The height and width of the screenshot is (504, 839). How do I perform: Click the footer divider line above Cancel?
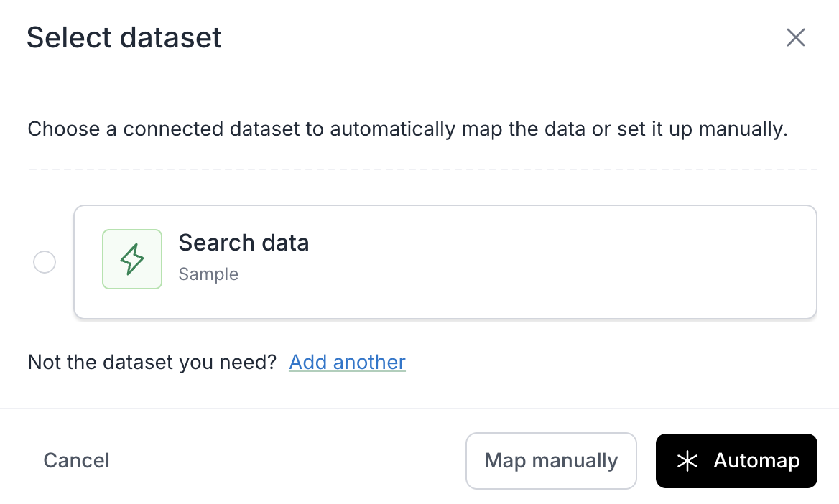coord(419,409)
